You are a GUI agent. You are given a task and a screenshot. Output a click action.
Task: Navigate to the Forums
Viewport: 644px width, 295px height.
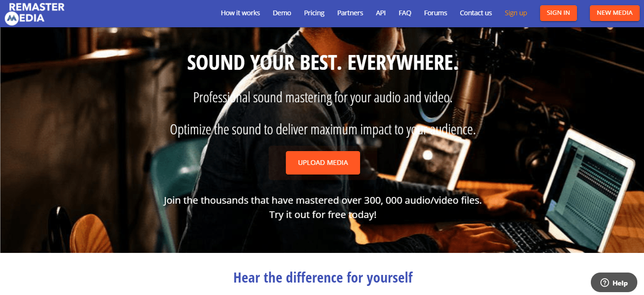point(436,13)
